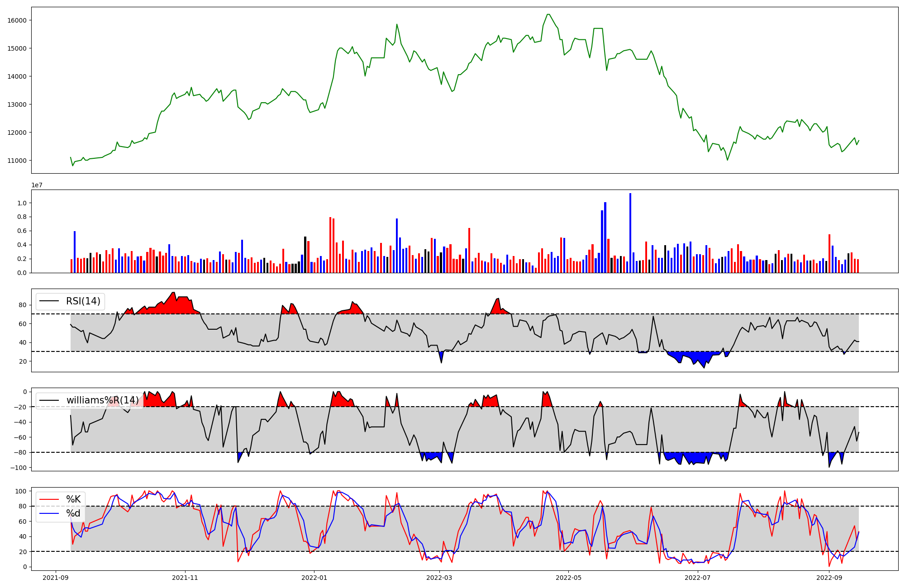This screenshot has width=905, height=588.
Task: Click the tallest blue volume bar
Action: click(x=630, y=233)
